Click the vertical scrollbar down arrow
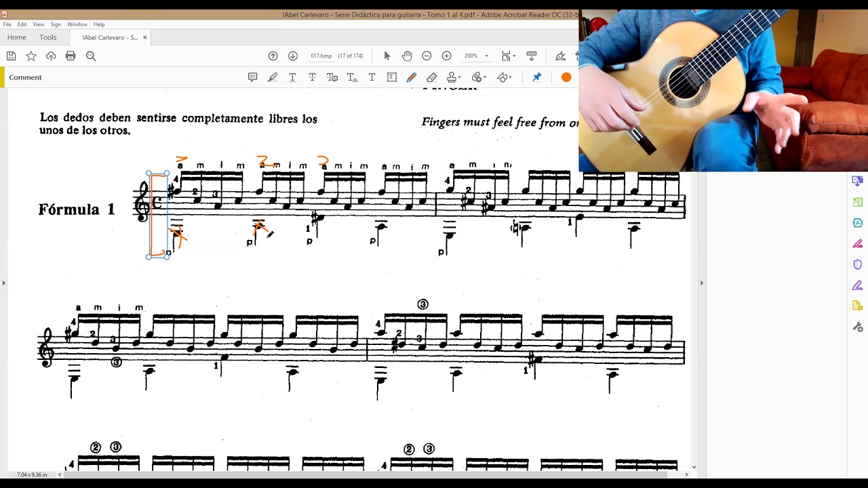 pyautogui.click(x=694, y=466)
